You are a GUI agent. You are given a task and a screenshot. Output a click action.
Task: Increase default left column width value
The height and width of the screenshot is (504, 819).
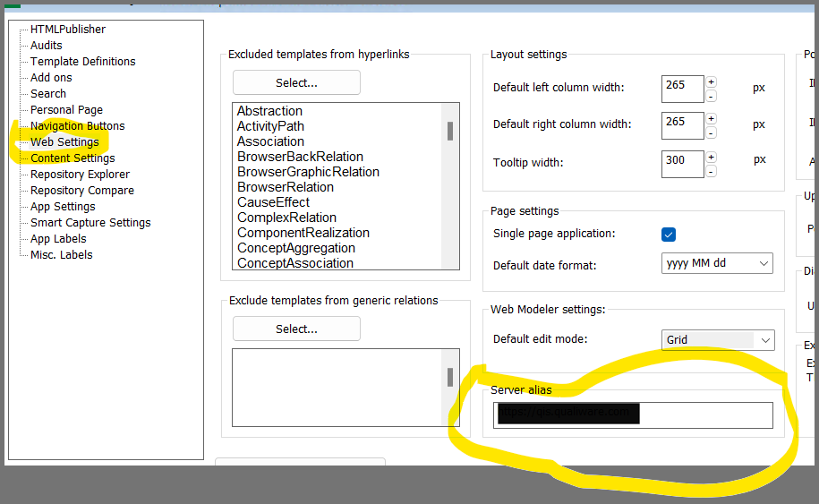click(x=711, y=81)
